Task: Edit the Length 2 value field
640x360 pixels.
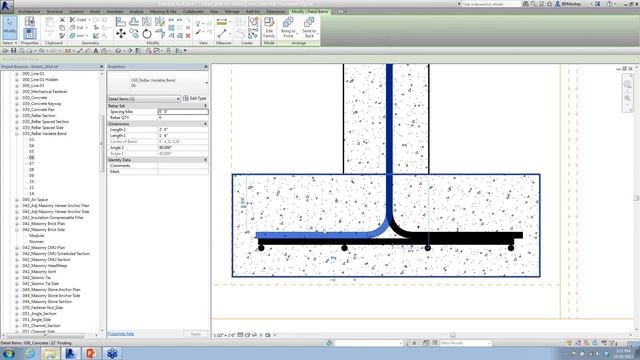Action: pos(183,130)
